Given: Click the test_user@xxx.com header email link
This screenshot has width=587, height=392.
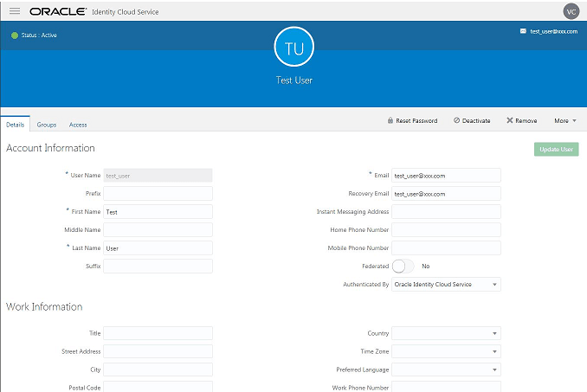Looking at the screenshot, I should (x=554, y=31).
